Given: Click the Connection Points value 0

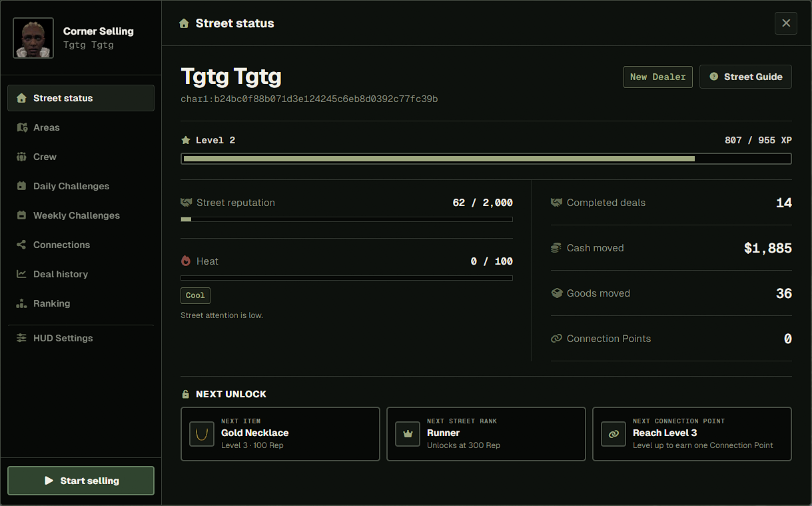Looking at the screenshot, I should coord(788,339).
